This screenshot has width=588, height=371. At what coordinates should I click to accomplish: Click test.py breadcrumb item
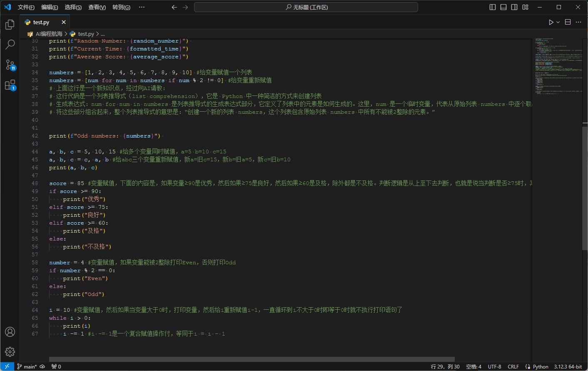pyautogui.click(x=86, y=34)
